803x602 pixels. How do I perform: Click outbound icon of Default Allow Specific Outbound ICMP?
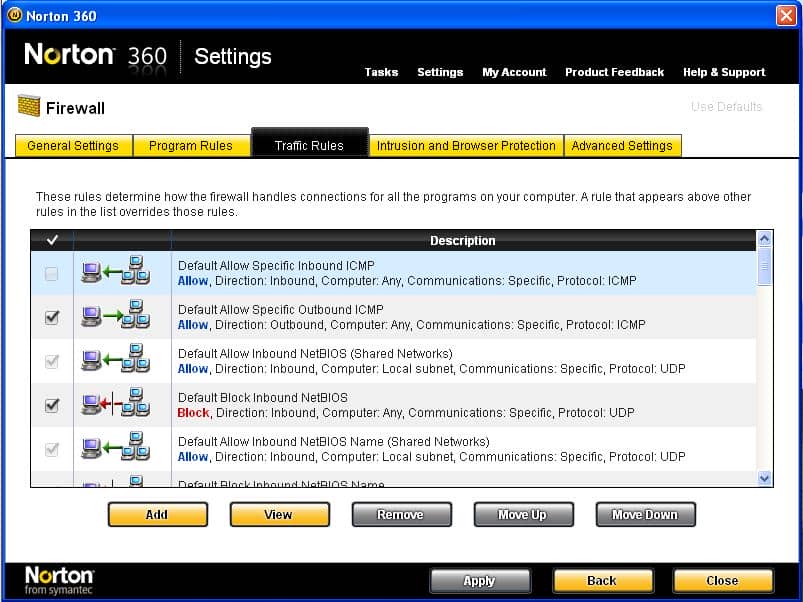(x=116, y=314)
